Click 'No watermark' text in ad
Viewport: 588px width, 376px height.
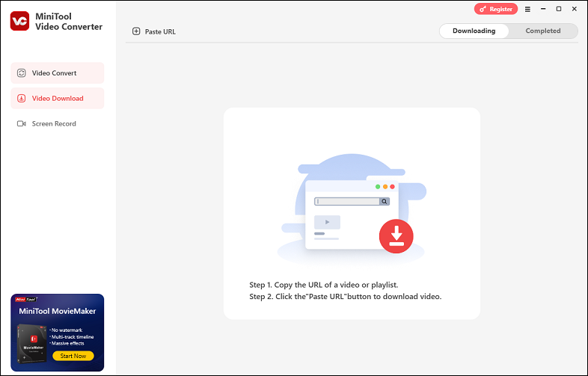click(x=67, y=330)
